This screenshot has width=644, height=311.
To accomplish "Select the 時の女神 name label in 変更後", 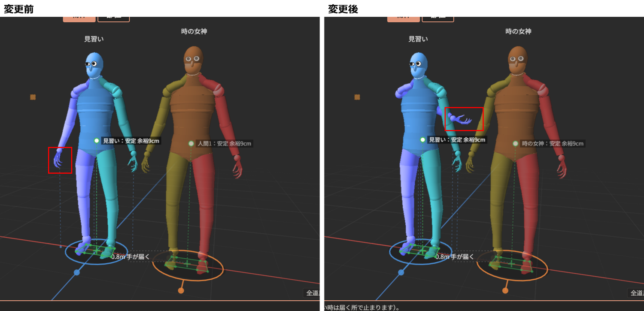I will point(518,31).
